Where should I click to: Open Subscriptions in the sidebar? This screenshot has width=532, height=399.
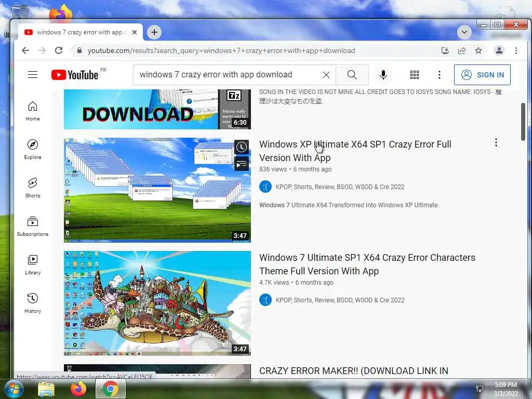[33, 227]
